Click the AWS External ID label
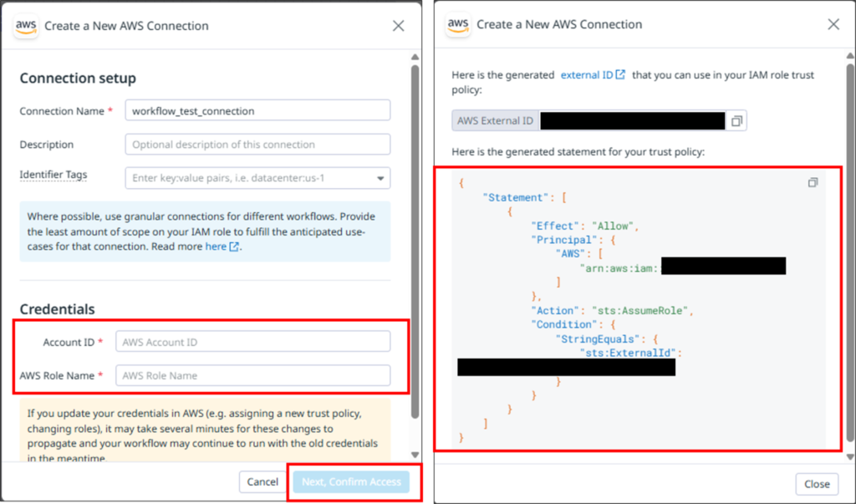Screen dimensions: 856x504 point(495,120)
